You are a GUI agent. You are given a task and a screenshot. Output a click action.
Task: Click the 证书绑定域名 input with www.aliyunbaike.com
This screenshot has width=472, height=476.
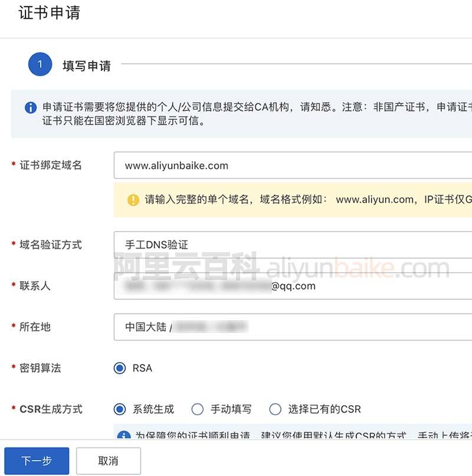click(x=293, y=165)
